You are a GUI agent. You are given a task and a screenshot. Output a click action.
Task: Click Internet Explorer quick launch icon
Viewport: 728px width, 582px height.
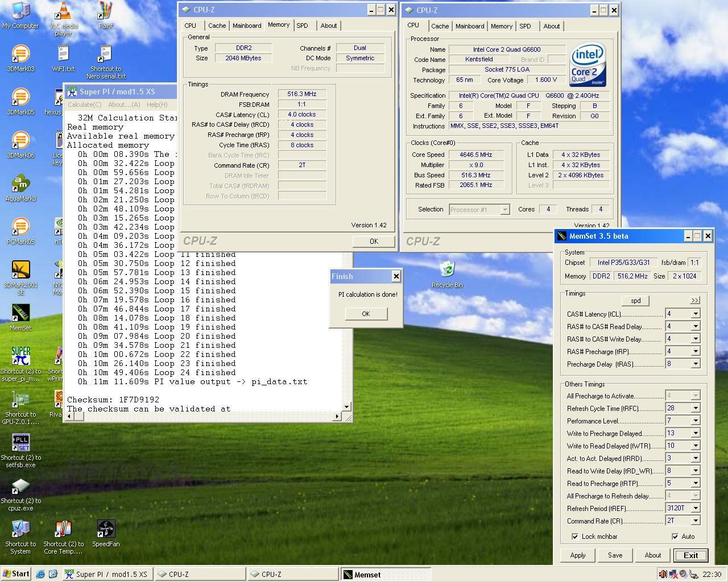pos(40,574)
